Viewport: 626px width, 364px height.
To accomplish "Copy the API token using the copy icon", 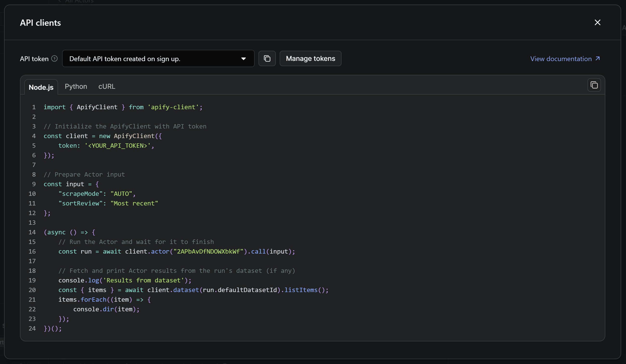I will (267, 59).
